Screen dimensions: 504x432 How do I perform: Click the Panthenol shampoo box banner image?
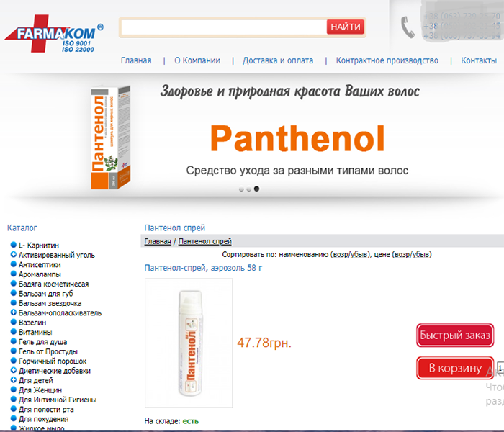tap(110, 138)
